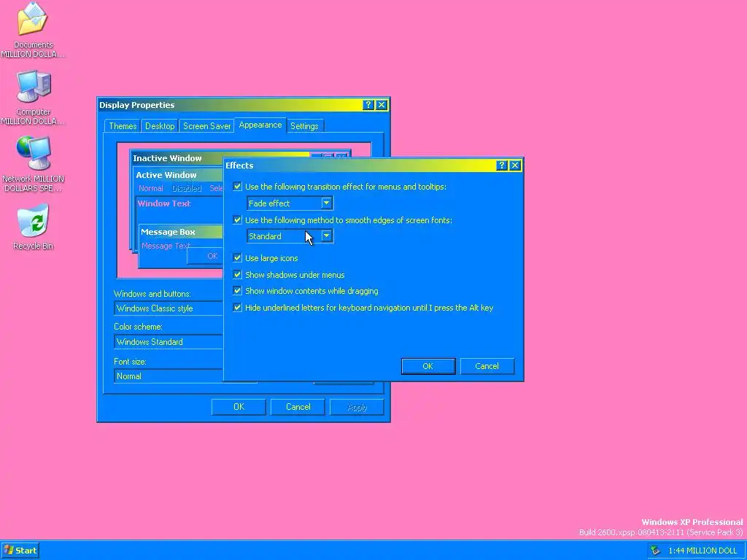Select the Recycle Bin icon
This screenshot has width=747, height=560.
[32, 227]
